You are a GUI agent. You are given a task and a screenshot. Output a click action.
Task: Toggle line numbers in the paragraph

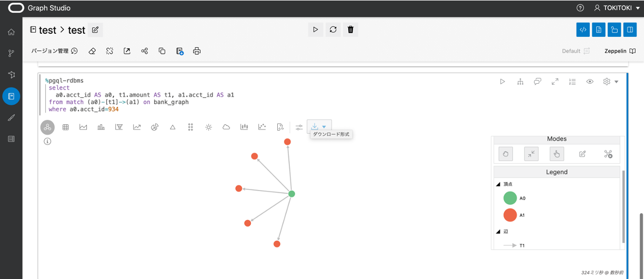(572, 82)
